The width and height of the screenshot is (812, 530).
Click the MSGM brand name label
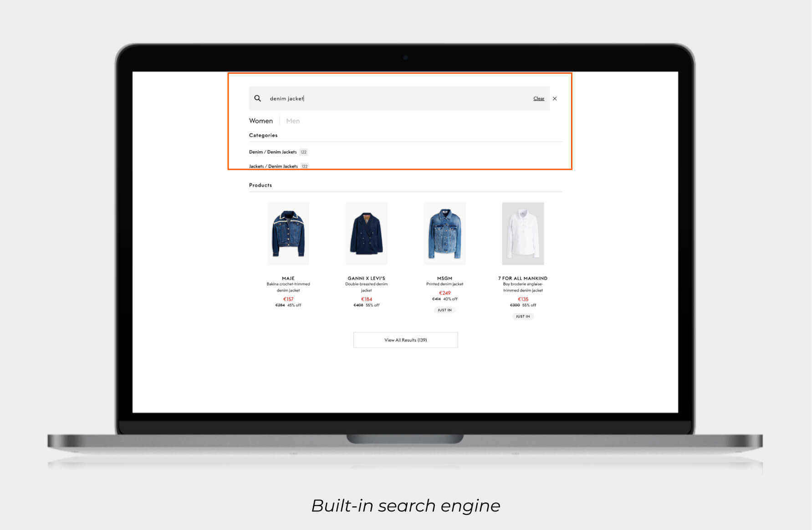tap(444, 278)
